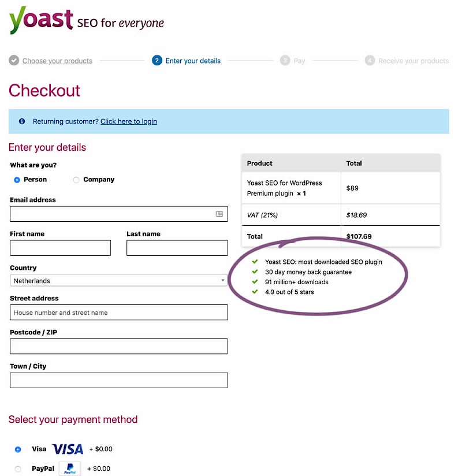Focus the Postcode / ZIP field

118,347
